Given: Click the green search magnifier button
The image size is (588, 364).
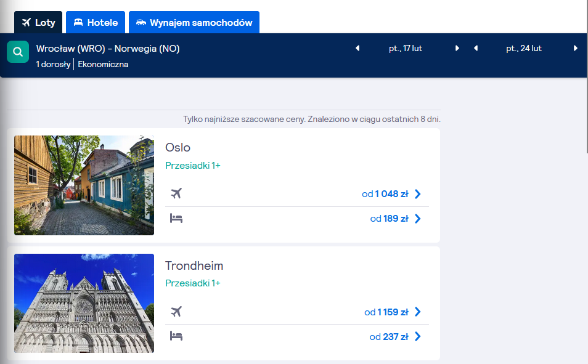Looking at the screenshot, I should 18,52.
